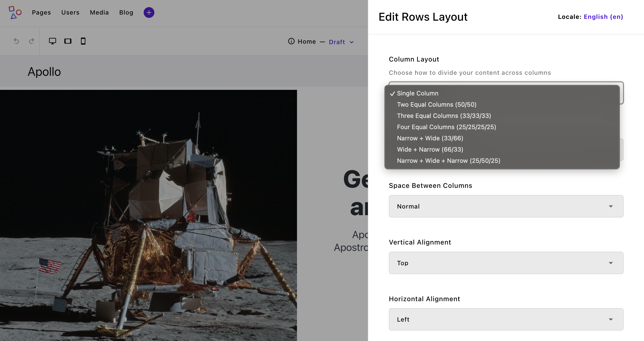Open the Pages menu item
The height and width of the screenshot is (341, 644).
pyautogui.click(x=41, y=13)
